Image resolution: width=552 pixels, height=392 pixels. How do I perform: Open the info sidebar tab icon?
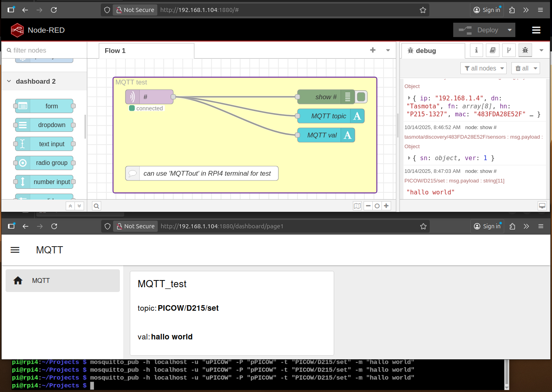[476, 50]
